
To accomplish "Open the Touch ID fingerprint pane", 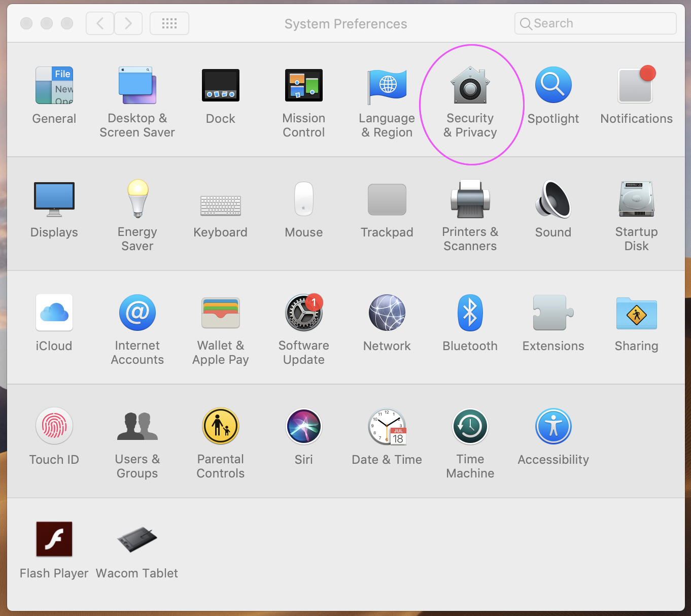I will [x=54, y=427].
